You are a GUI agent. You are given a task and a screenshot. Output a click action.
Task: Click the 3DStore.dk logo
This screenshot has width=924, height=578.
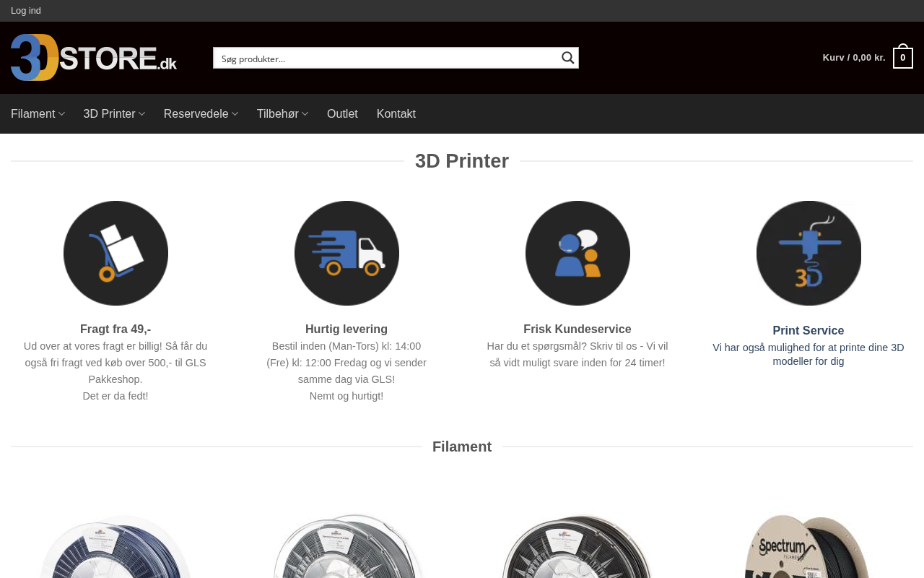pyautogui.click(x=94, y=58)
